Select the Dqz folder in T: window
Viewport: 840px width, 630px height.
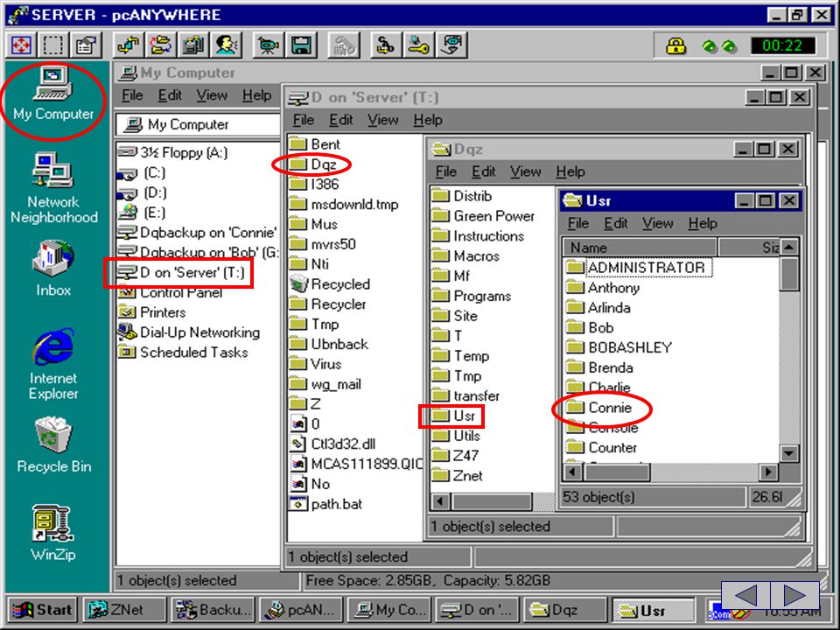(313, 164)
